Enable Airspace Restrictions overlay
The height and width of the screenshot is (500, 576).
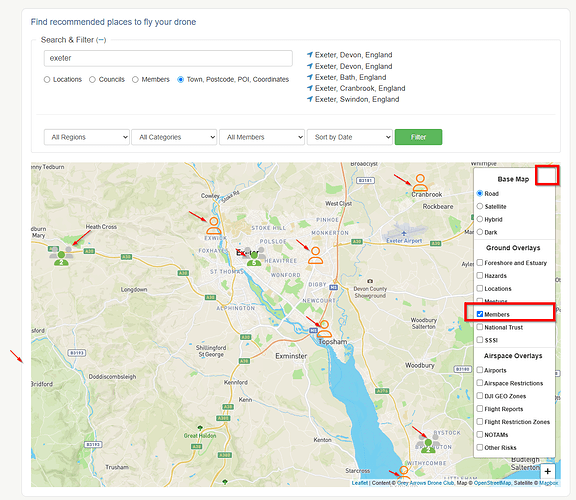point(479,383)
